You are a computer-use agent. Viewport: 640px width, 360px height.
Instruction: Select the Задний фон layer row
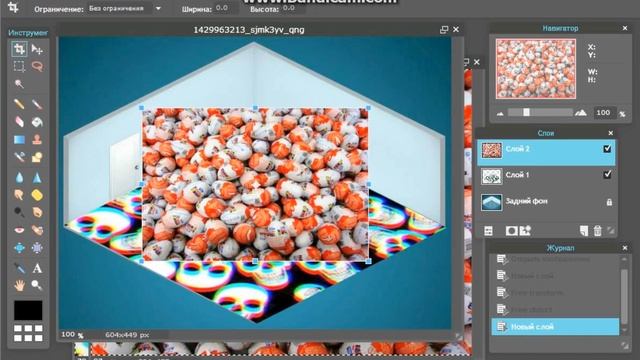point(546,202)
